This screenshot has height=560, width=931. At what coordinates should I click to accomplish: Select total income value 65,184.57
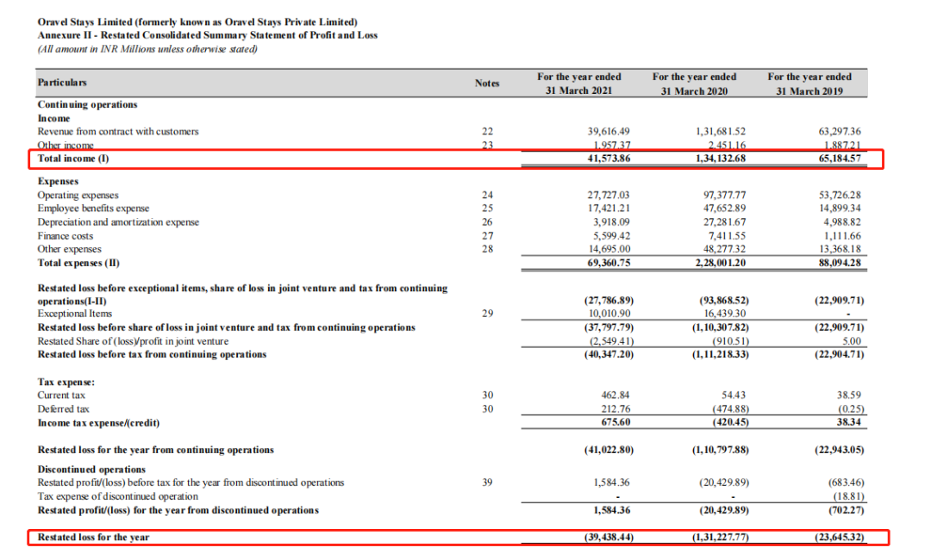tap(840, 159)
